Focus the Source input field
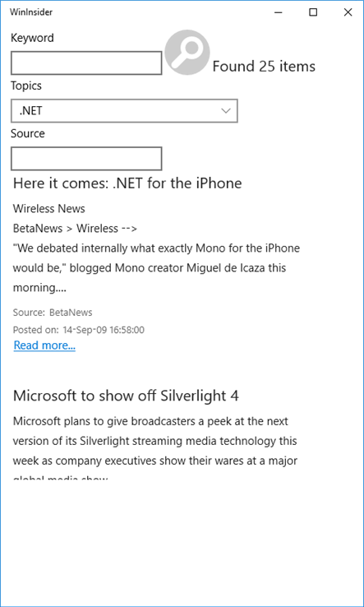This screenshot has width=364, height=607. point(86,159)
